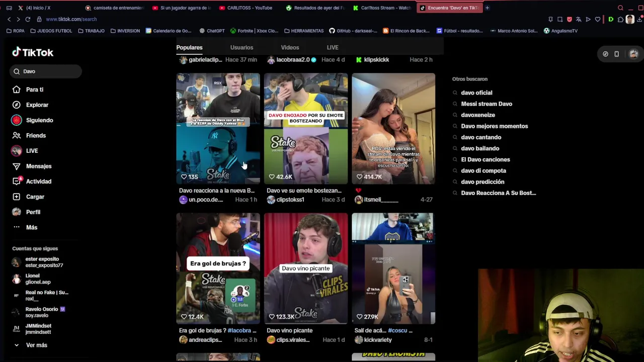Open the Salí de acá kickvariety video
644x362 pixels.
point(393,268)
